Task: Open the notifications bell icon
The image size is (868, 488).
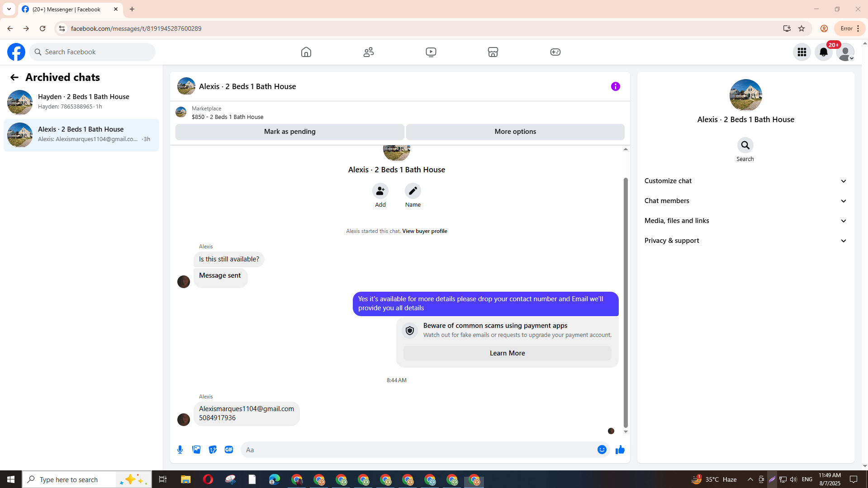Action: tap(824, 52)
